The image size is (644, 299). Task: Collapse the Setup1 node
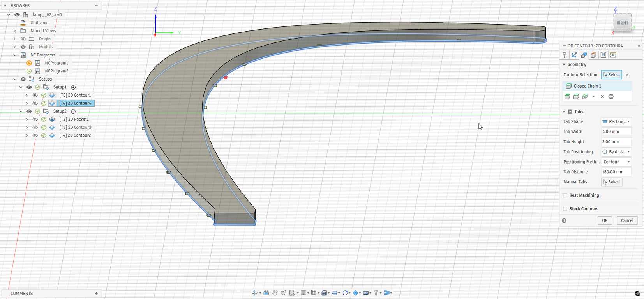point(21,87)
